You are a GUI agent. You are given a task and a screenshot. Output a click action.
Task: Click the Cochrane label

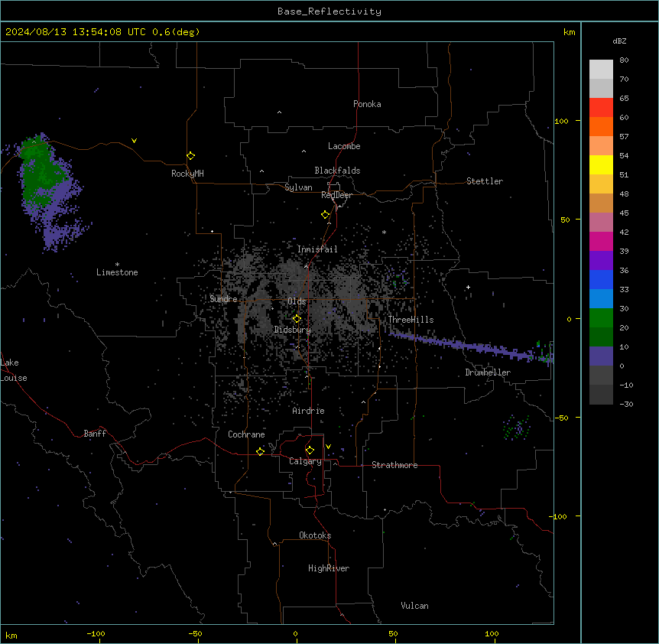[x=246, y=434]
